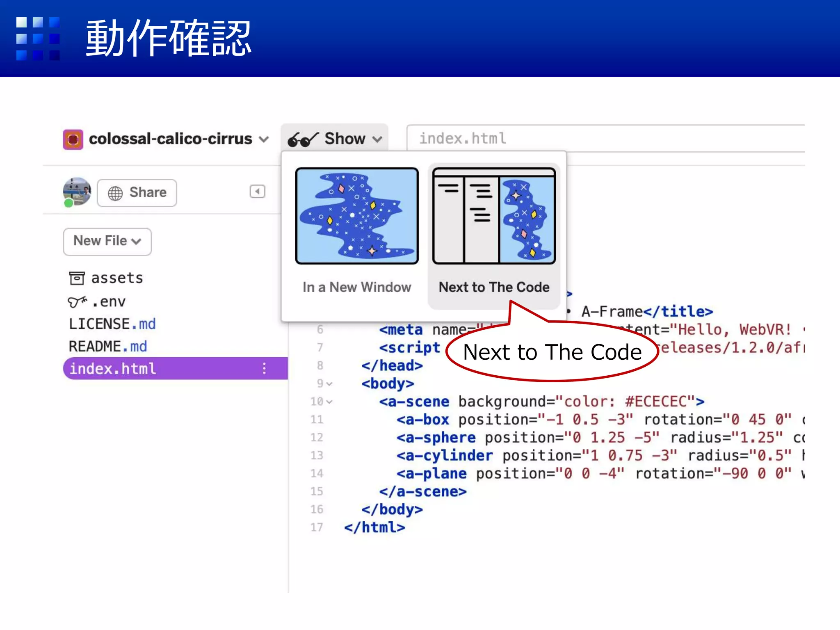Click the globe icon on Share
840x630 pixels.
point(115,193)
